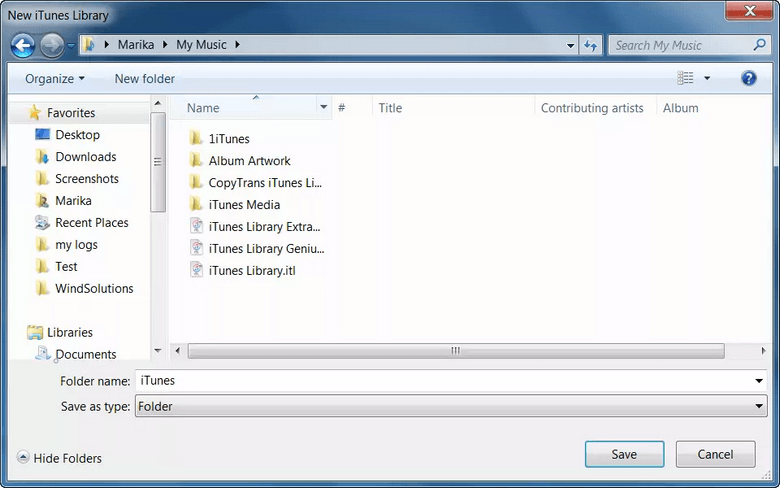Open the Organize menu
780x488 pixels.
click(55, 79)
